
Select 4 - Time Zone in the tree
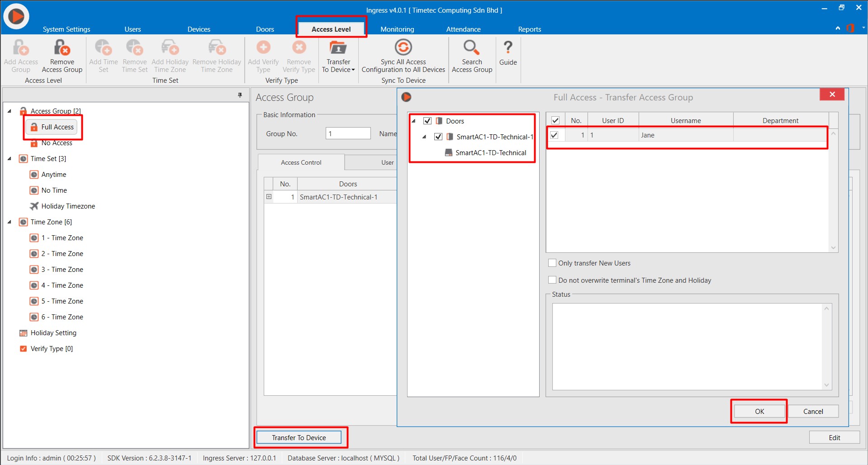(57, 285)
